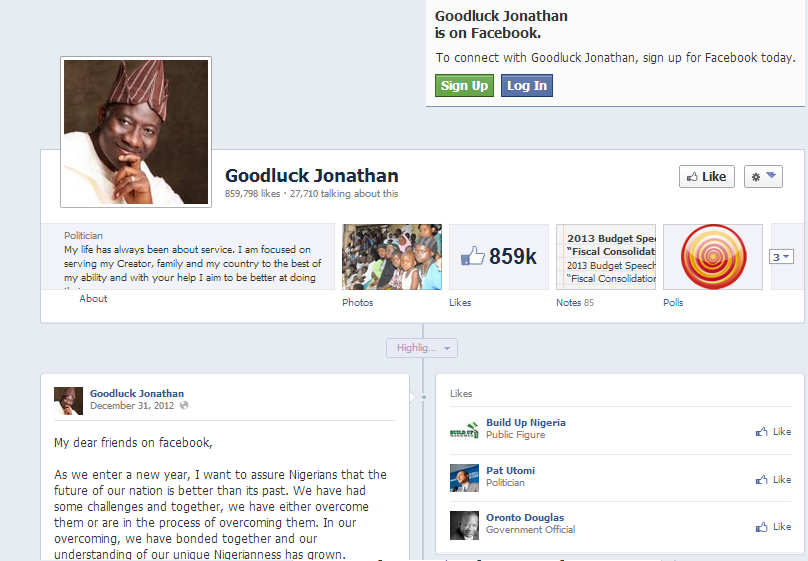The width and height of the screenshot is (808, 561).
Task: Click Goodluck Jonathan profile picture
Action: click(136, 132)
